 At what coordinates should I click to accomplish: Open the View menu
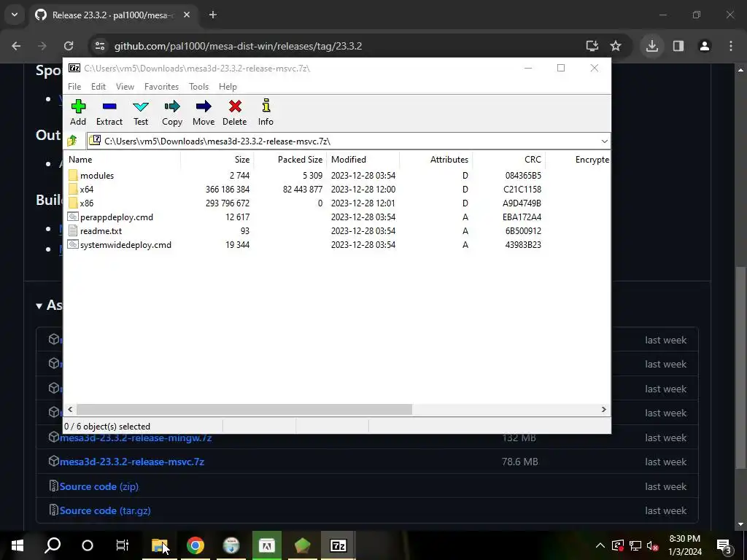point(125,87)
